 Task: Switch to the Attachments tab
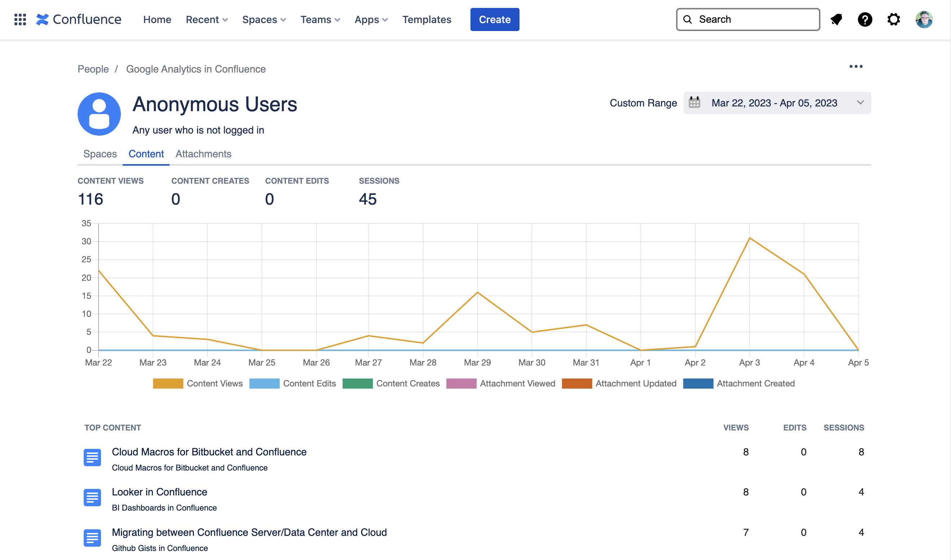coord(203,154)
